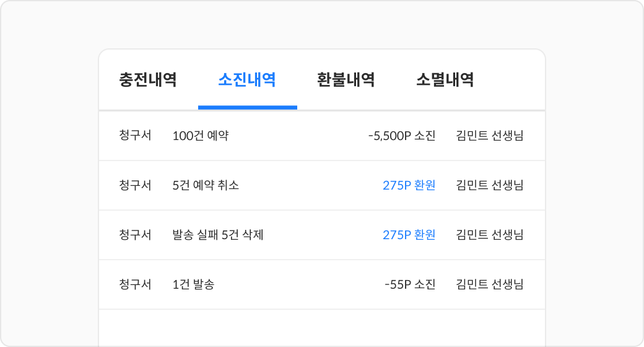Select the 소진내역 tab

pos(247,80)
